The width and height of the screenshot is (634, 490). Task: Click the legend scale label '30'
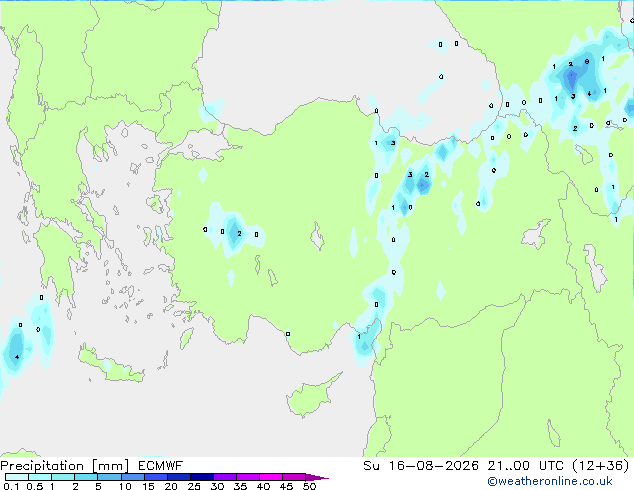pos(217,486)
